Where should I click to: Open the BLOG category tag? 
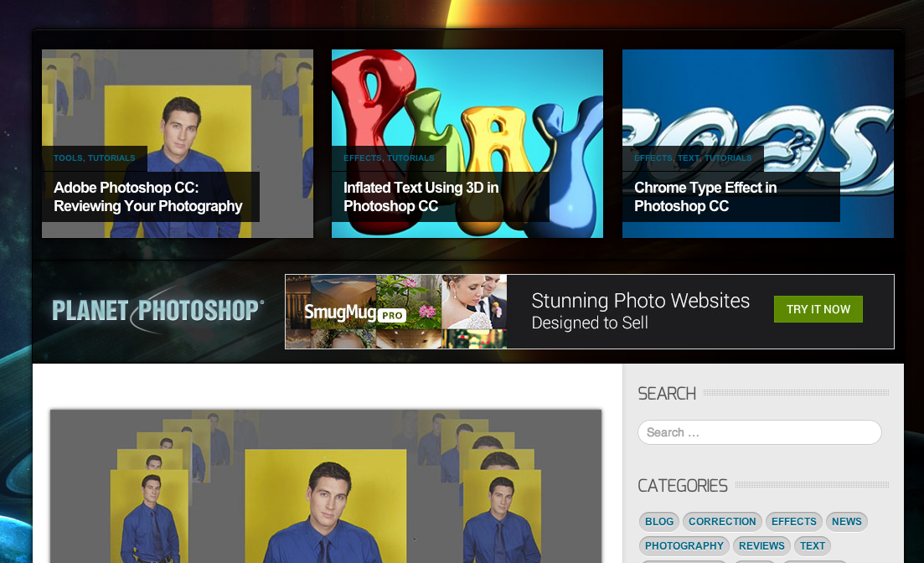click(x=658, y=522)
